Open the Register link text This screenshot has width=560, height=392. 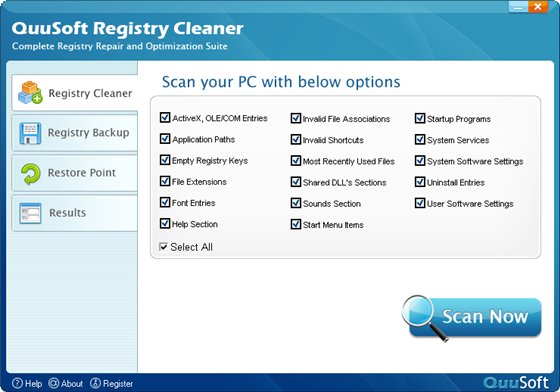click(x=118, y=384)
